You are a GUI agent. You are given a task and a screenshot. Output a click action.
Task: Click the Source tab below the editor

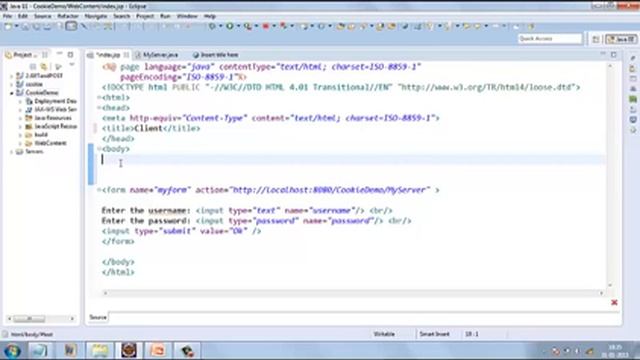(98, 317)
